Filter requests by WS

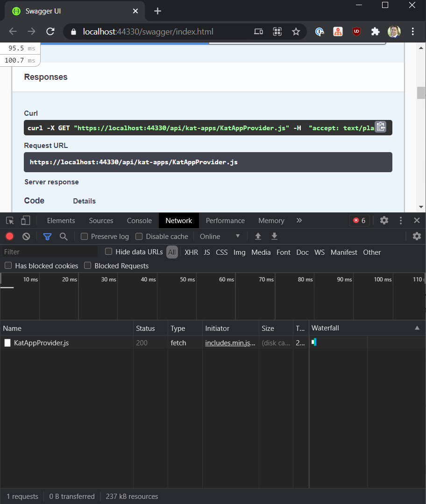319,252
